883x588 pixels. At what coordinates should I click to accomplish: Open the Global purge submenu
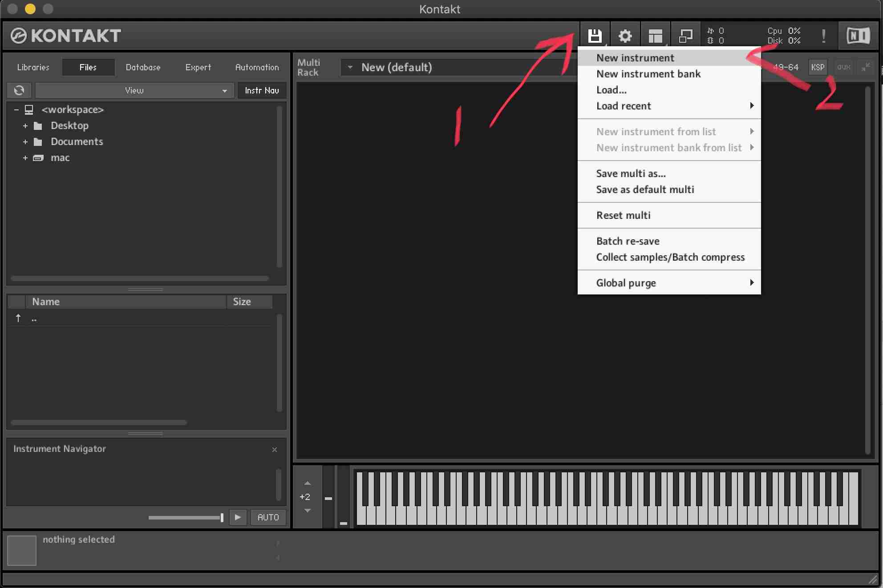click(x=669, y=283)
